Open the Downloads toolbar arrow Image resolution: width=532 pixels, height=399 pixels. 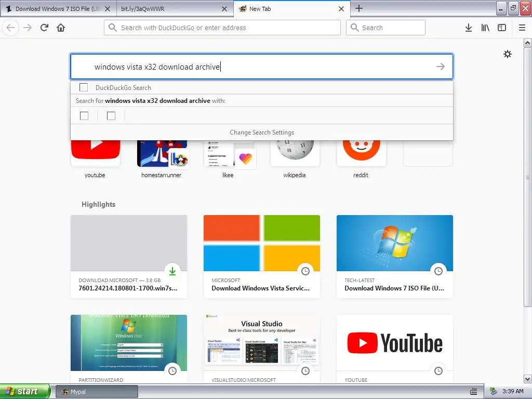pos(469,28)
